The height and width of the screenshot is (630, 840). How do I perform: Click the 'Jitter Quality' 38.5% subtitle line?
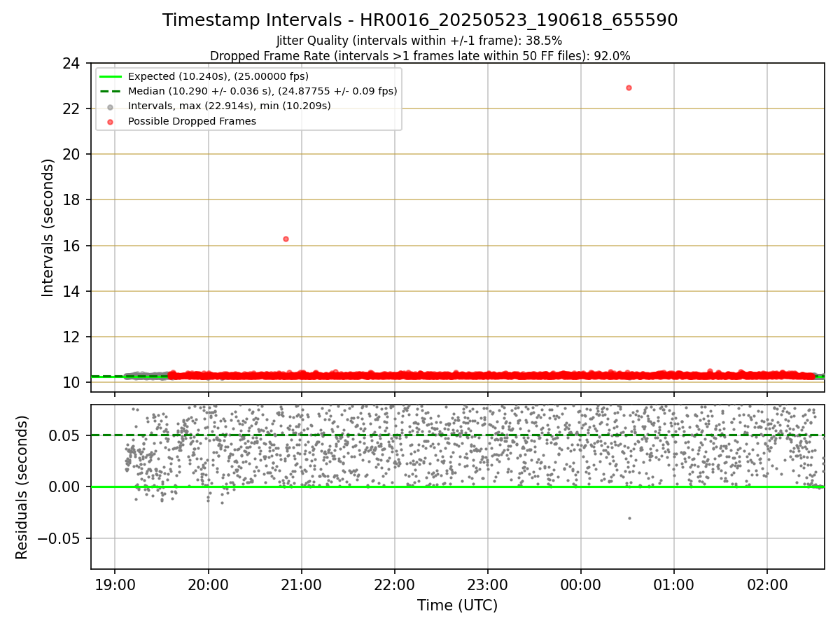(419, 41)
